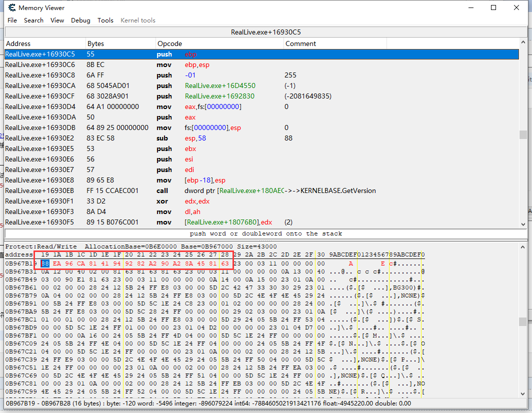Click the green RealLive.exe+16D4550 operand
532x413 pixels.
pos(220,86)
